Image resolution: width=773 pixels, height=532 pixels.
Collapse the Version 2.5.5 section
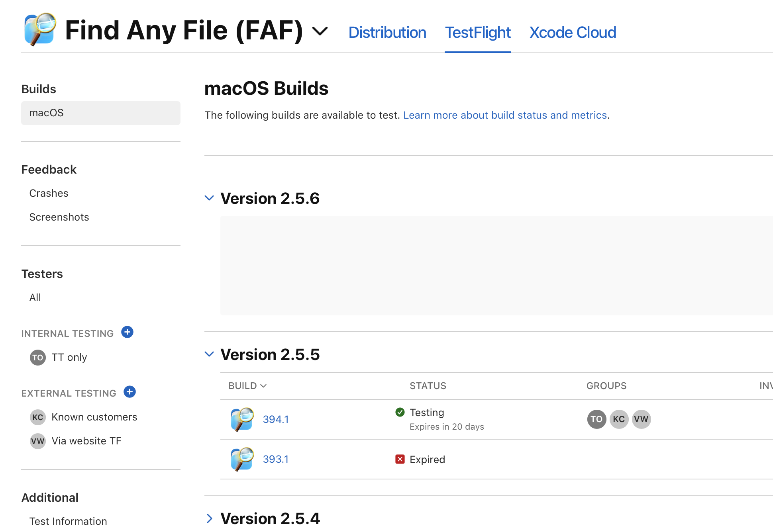pos(209,354)
